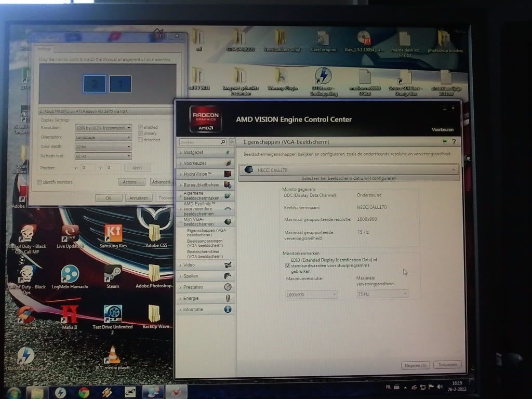This screenshot has height=399, width=532.
Task: Select the photoshop brushes folder
Action: pyautogui.click(x=445, y=42)
